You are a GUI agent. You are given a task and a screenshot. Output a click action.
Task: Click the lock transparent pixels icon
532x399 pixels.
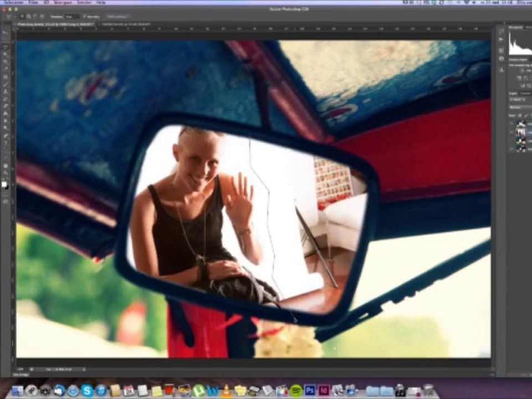pyautogui.click(x=520, y=116)
